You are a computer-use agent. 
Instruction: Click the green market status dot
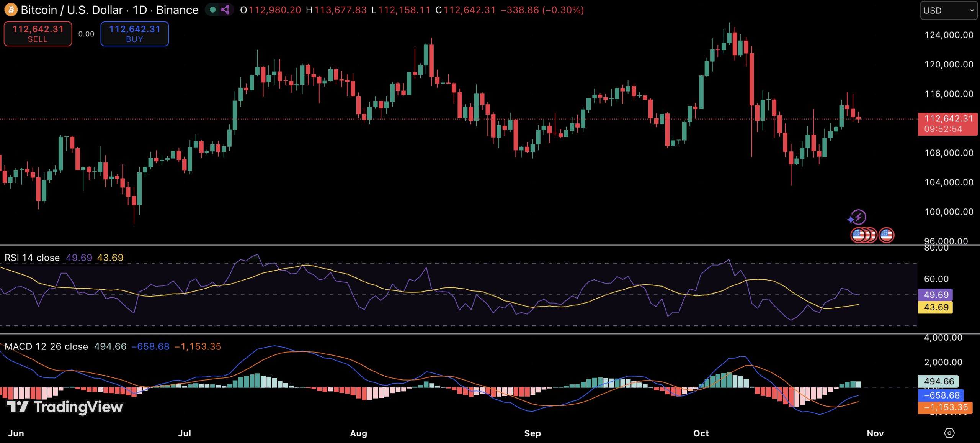click(213, 10)
